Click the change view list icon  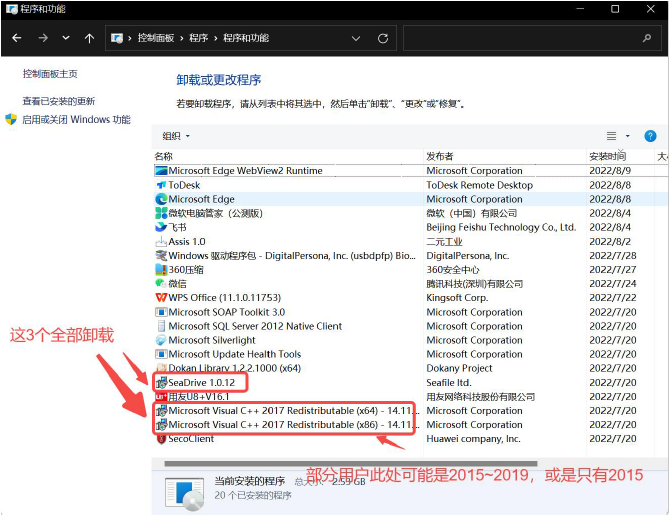tap(611, 136)
